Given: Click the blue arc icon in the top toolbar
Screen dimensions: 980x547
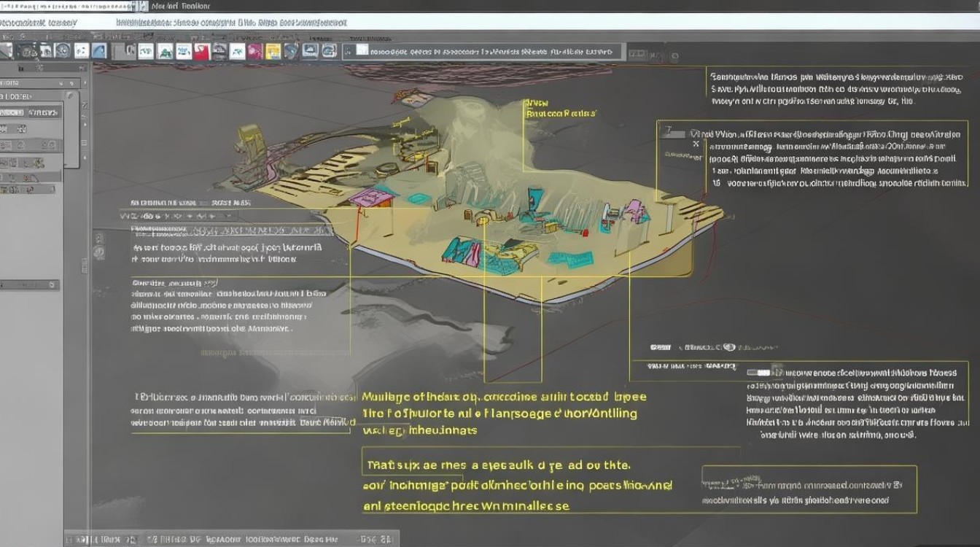Looking at the screenshot, I should point(99,51).
